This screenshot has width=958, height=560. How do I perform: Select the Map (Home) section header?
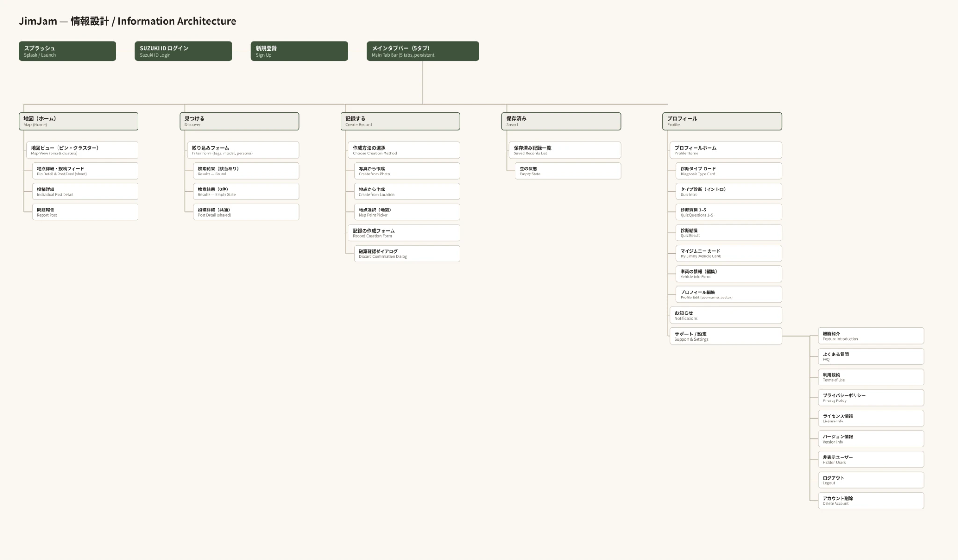coord(79,121)
